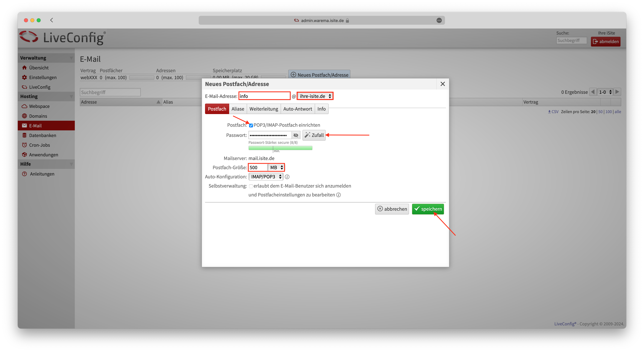This screenshot has height=352, width=644.
Task: Open Cron-Jobs from sidebar
Action: click(x=39, y=145)
